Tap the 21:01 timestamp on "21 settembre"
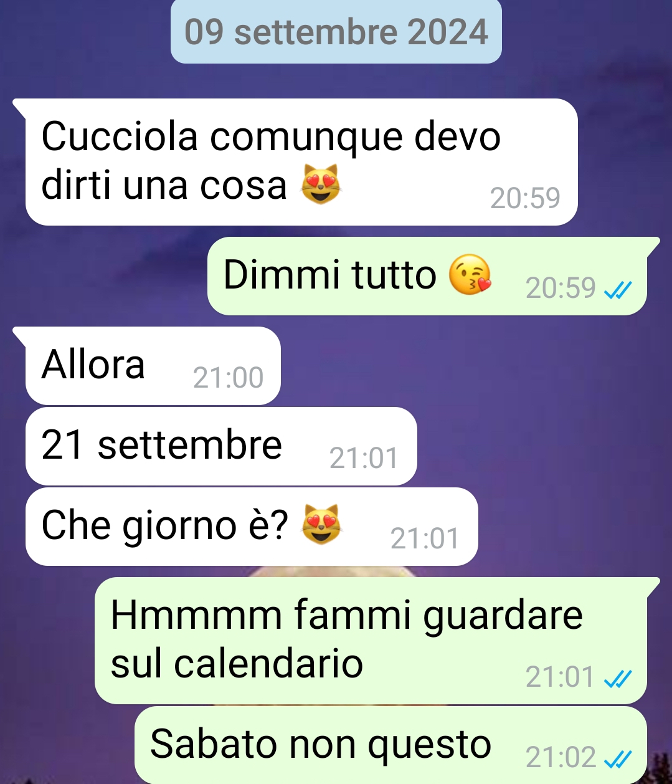This screenshot has height=784, width=672. tap(364, 458)
